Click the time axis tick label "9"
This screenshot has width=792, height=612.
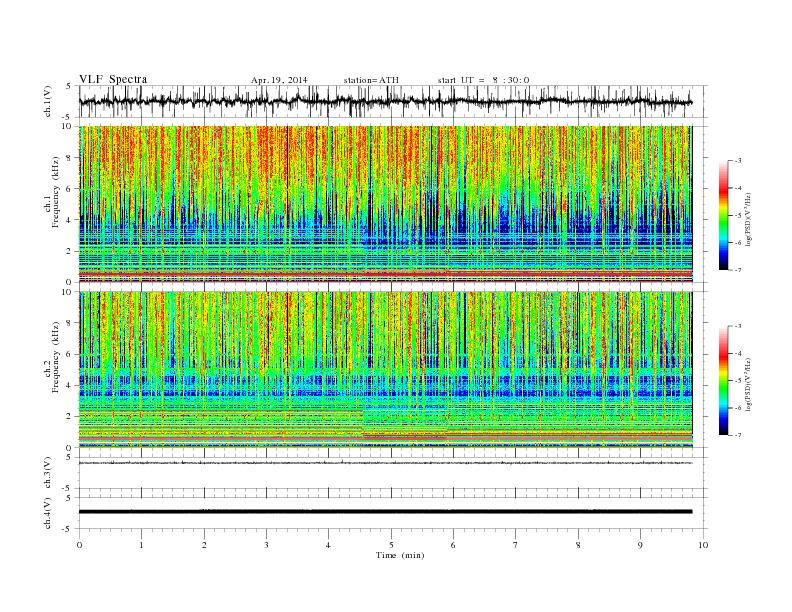tap(640, 545)
